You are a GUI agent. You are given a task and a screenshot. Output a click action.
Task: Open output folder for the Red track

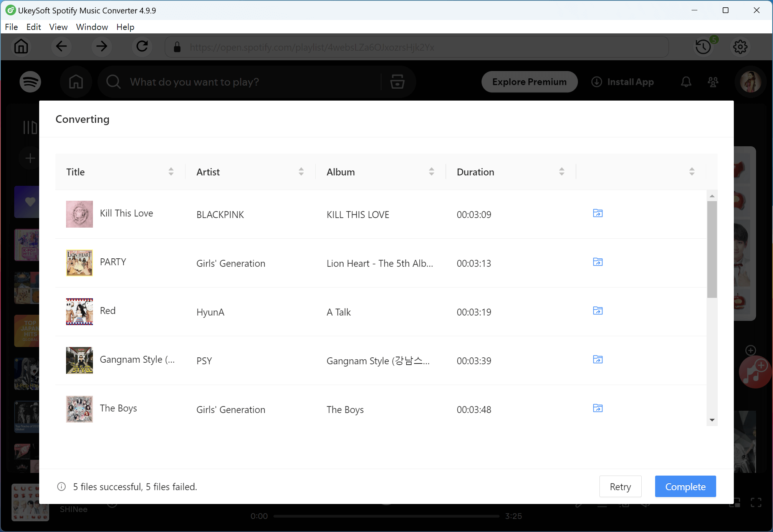598,311
